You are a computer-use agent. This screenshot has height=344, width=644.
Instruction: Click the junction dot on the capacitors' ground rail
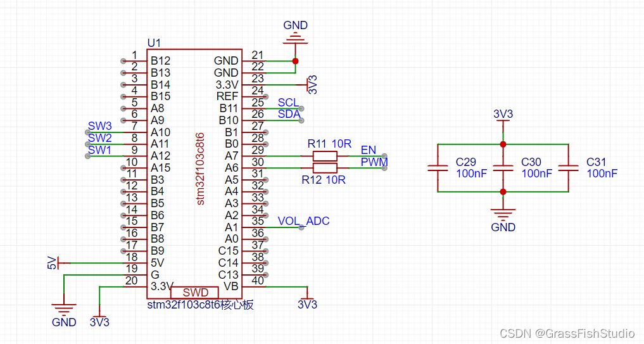coord(503,191)
